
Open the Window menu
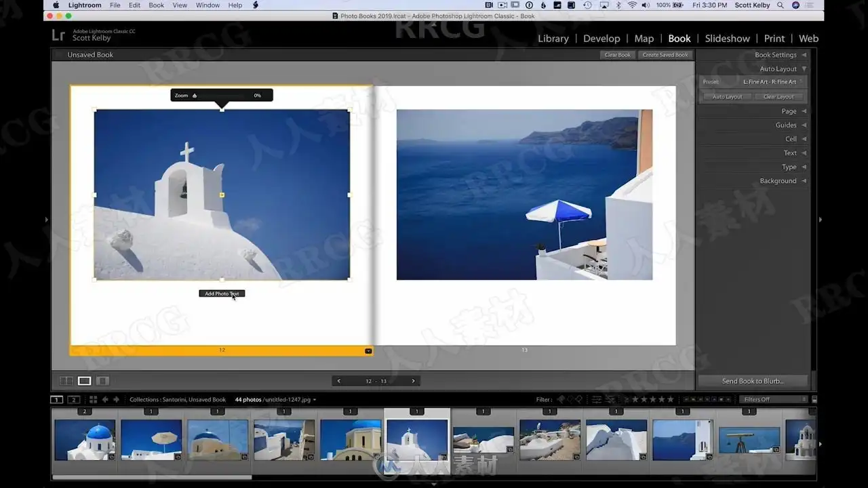(208, 5)
